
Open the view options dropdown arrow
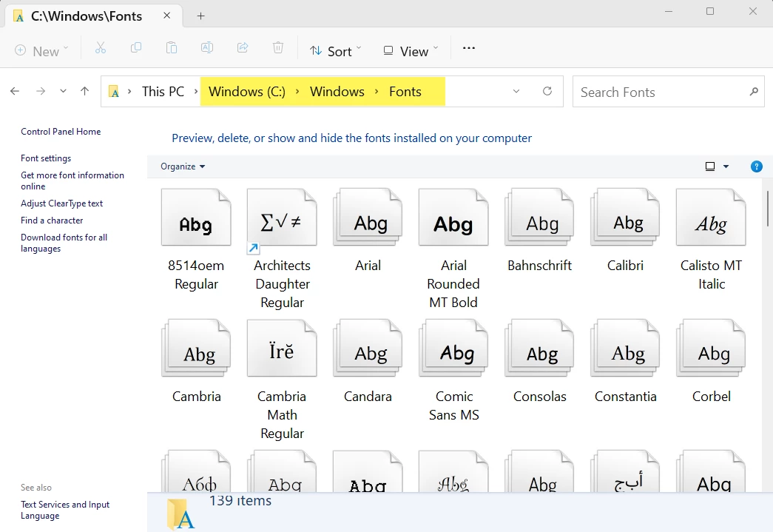coord(726,166)
